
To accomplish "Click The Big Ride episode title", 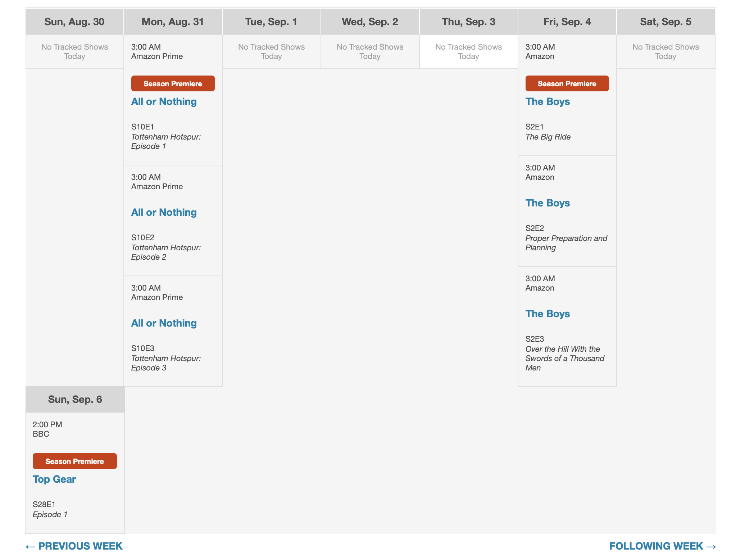I will click(548, 137).
